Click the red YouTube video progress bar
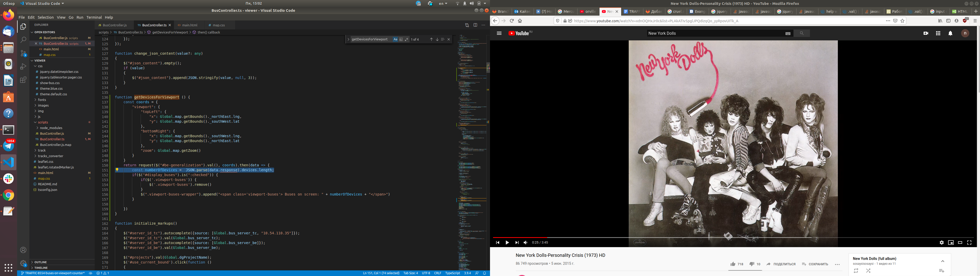The width and height of the screenshot is (980, 276). [x=520, y=237]
